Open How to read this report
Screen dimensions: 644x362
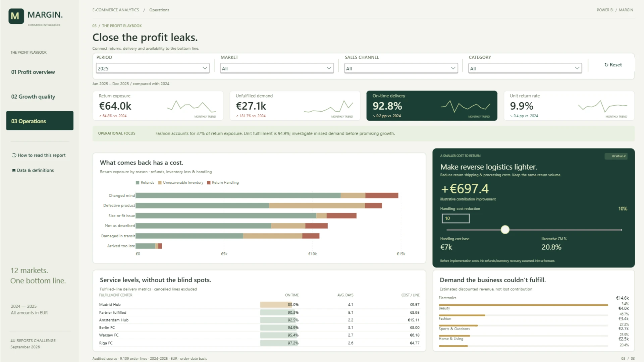[x=39, y=155]
